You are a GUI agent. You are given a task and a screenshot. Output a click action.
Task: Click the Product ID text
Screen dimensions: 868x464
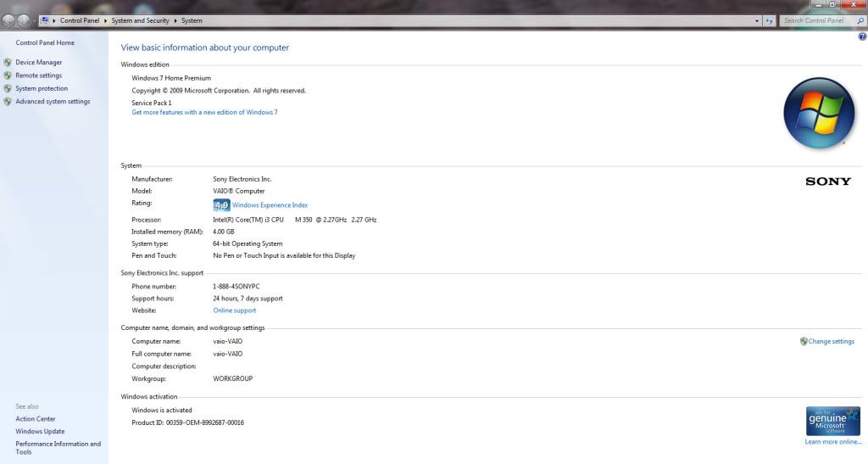pos(187,422)
